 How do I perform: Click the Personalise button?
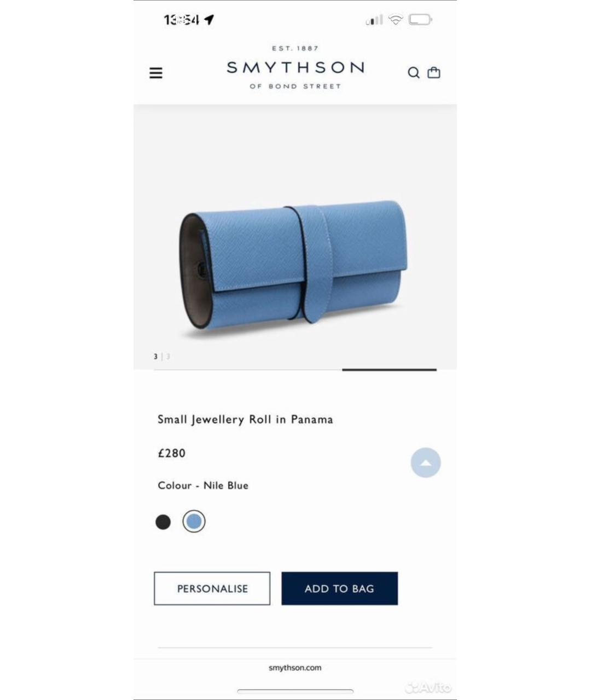[212, 588]
